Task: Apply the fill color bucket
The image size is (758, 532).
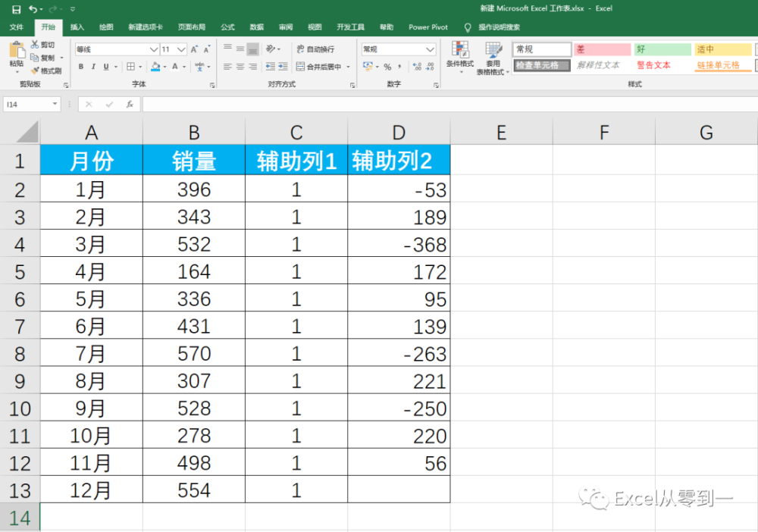Action: pos(155,67)
